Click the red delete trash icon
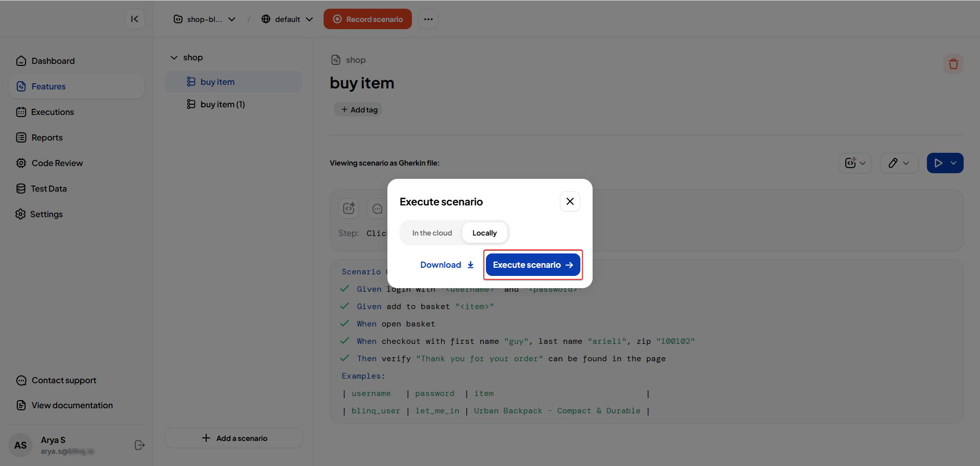The image size is (980, 466). pos(953,64)
